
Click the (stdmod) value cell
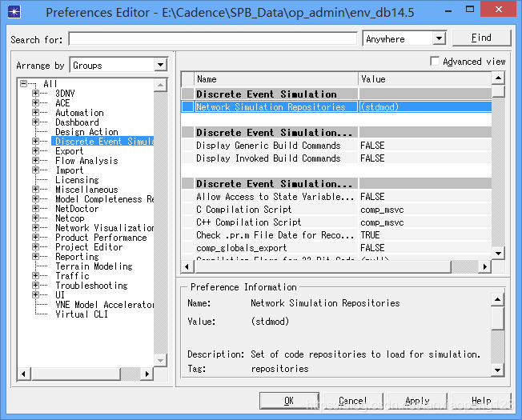(x=425, y=106)
